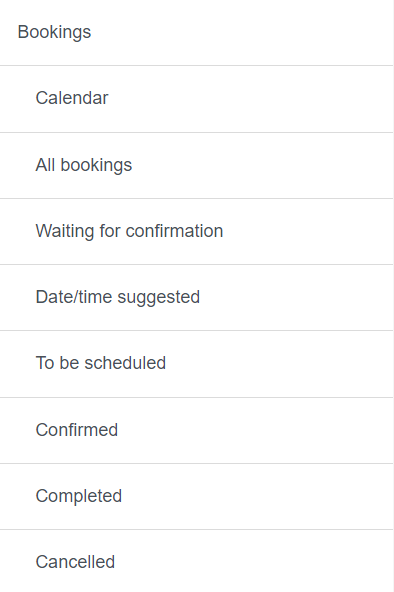Open the Bookings section header
The width and height of the screenshot is (394, 592).
tap(196, 32)
